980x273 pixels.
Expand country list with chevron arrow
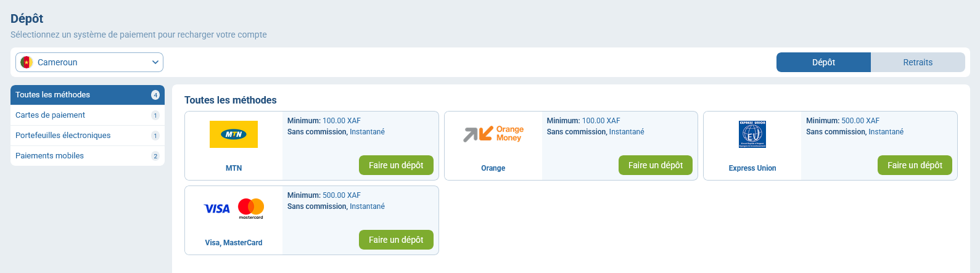tap(155, 62)
